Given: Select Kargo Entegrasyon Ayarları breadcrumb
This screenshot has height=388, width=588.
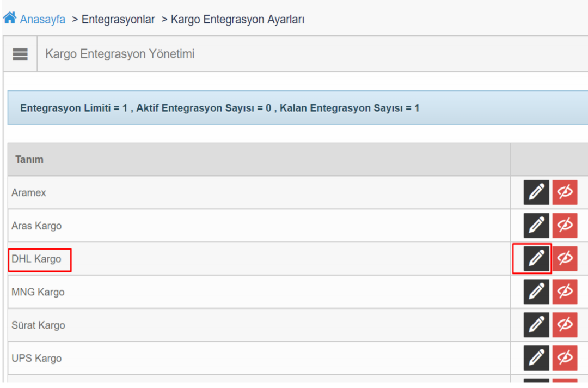Looking at the screenshot, I should [237, 19].
